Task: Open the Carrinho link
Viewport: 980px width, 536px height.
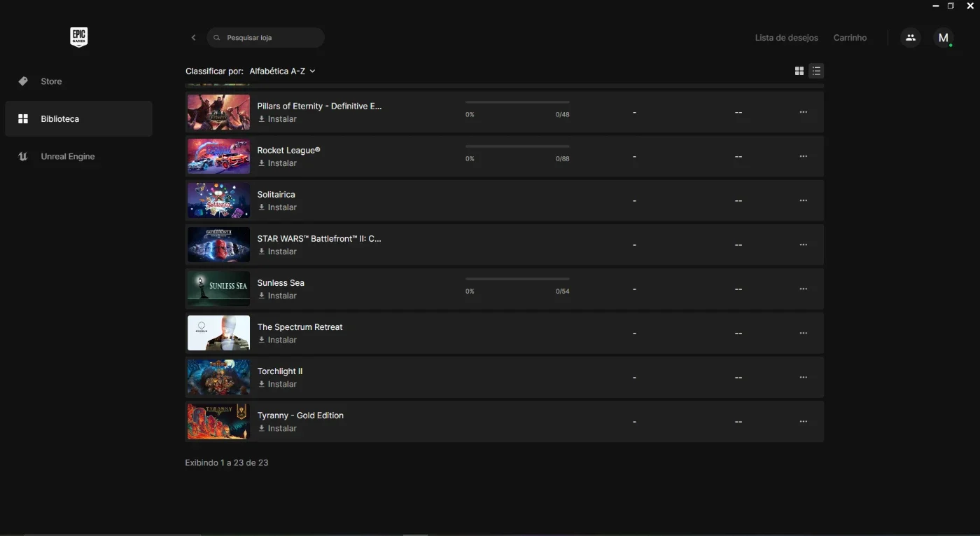Action: [850, 38]
